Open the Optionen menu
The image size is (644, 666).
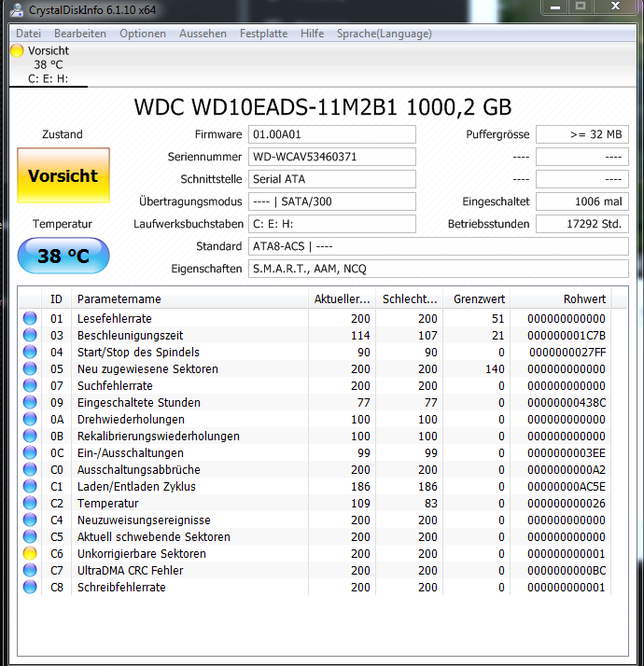click(x=143, y=34)
